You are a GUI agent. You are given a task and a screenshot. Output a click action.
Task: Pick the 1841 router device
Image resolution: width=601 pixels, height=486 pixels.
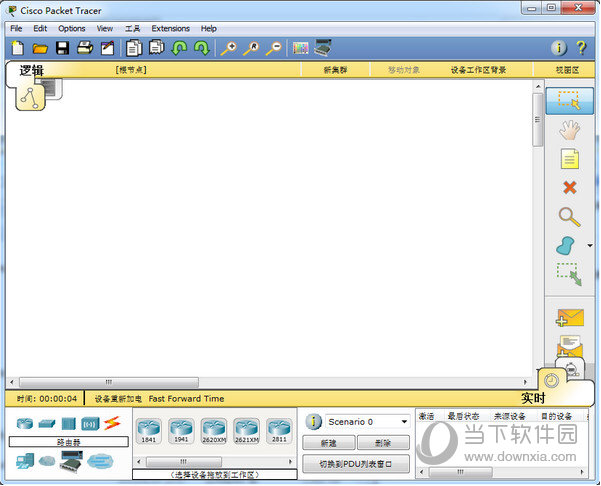148,431
